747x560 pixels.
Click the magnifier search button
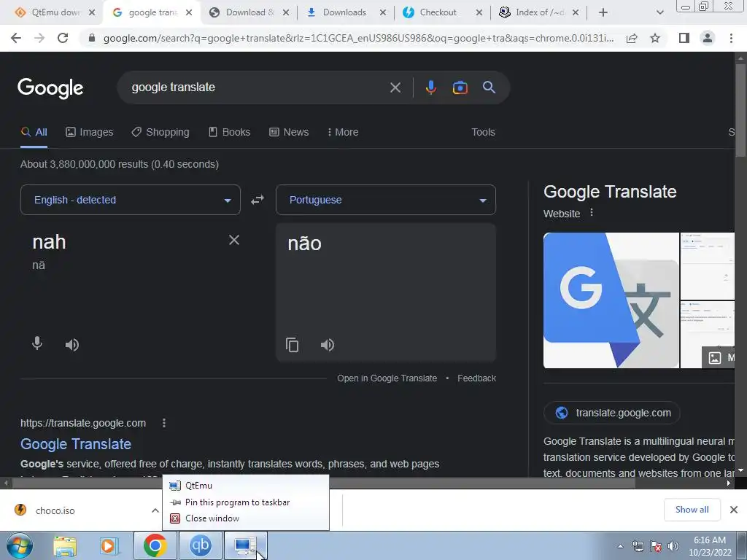coord(489,87)
